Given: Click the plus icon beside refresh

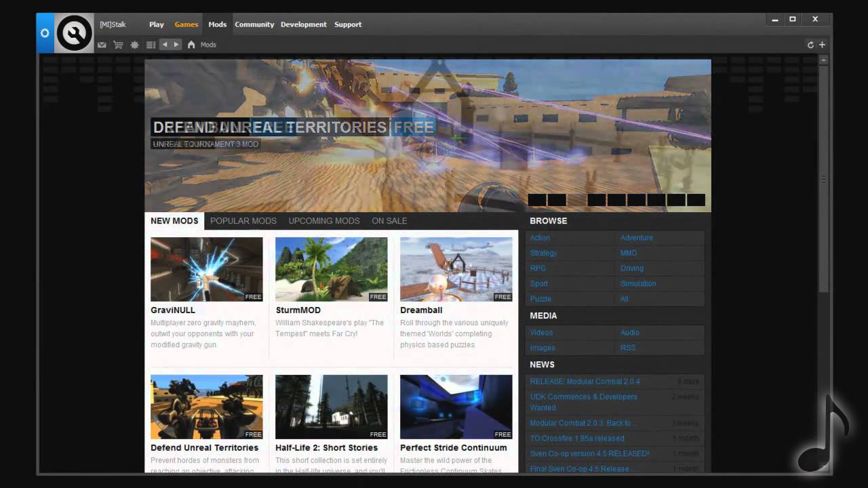Looking at the screenshot, I should pos(822,45).
